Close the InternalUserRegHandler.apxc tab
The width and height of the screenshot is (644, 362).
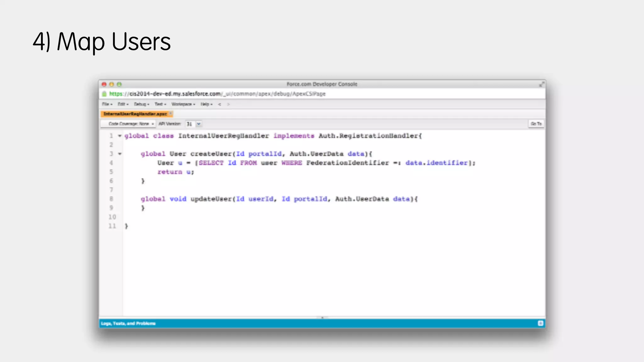pos(171,113)
